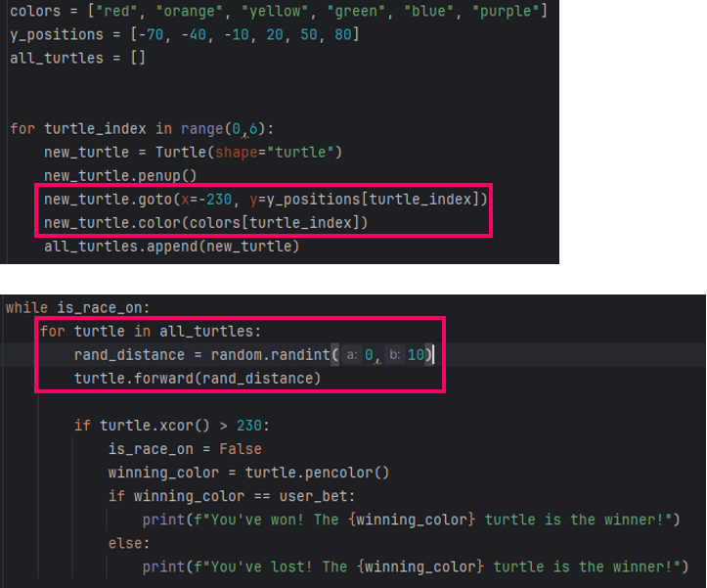Click the 'else:' line
The image size is (707, 588).
[129, 543]
